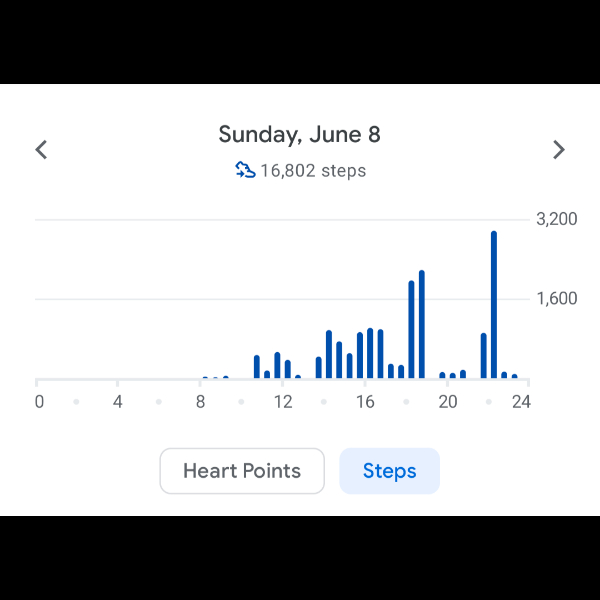Viewport: 600px width, 600px height.
Task: Tap the tall bar just before hour 19
Action: tap(422, 324)
